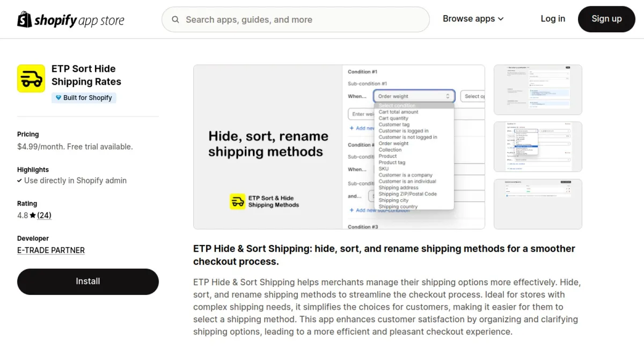
Task: Open the main Hide, sort, rename screenshot
Action: [x=339, y=147]
